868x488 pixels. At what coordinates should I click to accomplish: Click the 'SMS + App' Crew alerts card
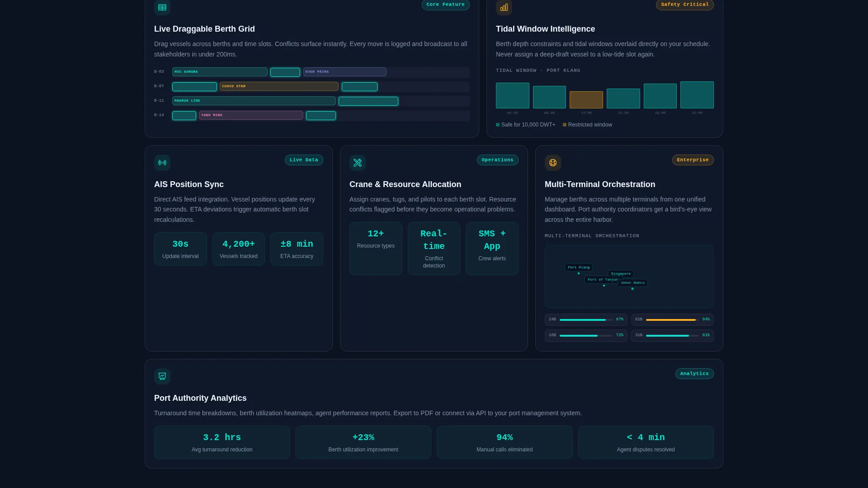pyautogui.click(x=492, y=249)
